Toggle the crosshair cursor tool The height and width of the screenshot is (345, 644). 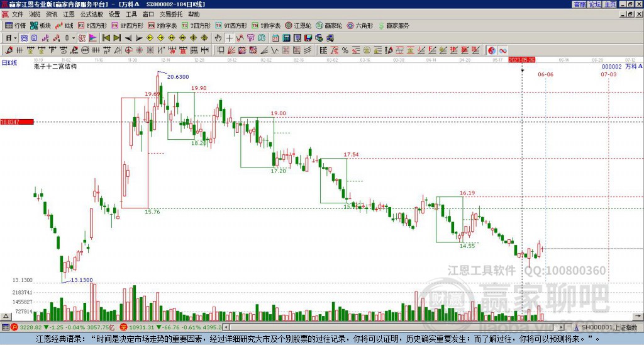229,38
